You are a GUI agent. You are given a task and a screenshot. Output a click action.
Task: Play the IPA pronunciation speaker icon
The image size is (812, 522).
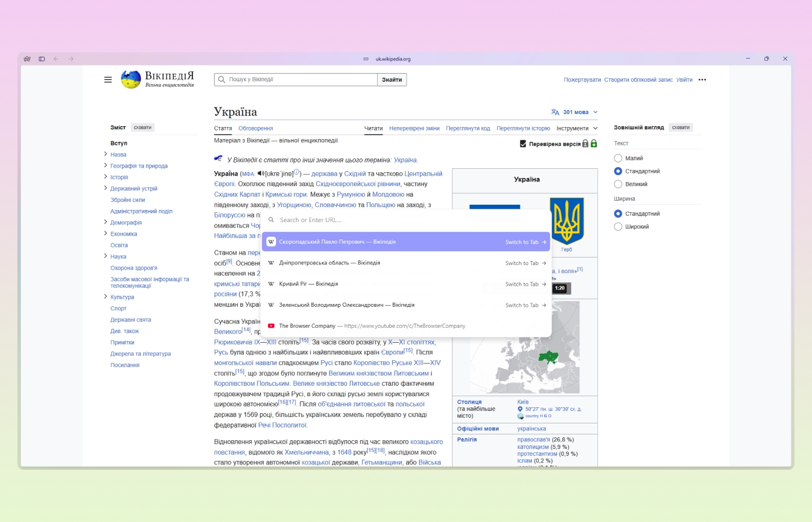[261, 173]
